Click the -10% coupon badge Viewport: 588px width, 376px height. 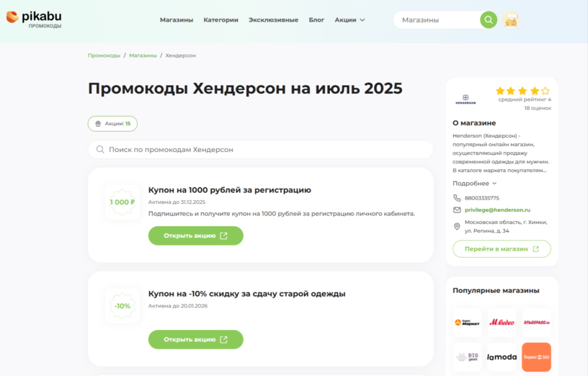click(122, 306)
